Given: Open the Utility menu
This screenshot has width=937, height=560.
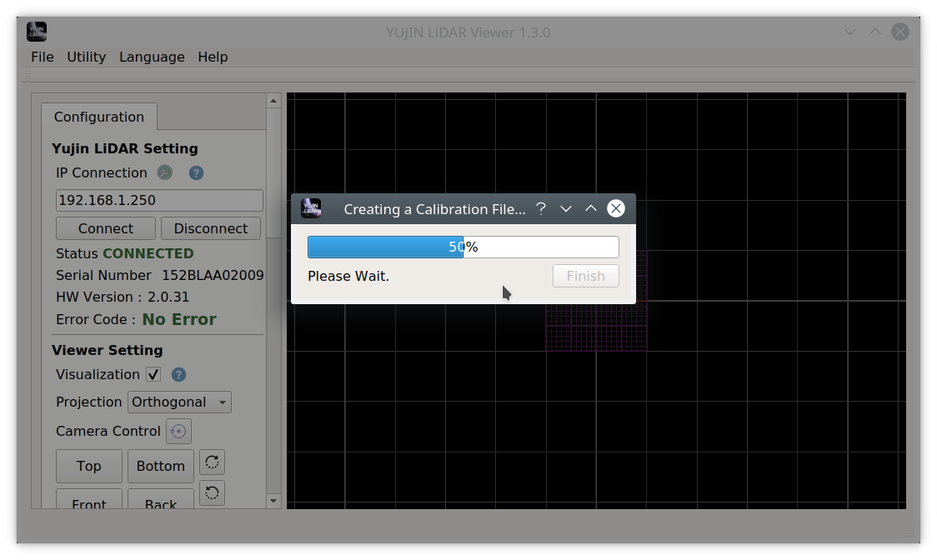Looking at the screenshot, I should (86, 57).
